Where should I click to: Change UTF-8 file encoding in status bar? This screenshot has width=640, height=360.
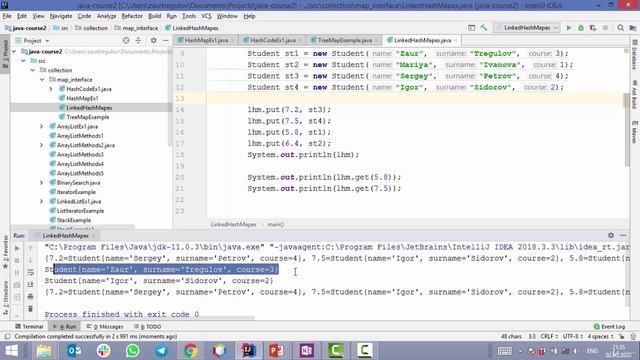[x=572, y=336]
